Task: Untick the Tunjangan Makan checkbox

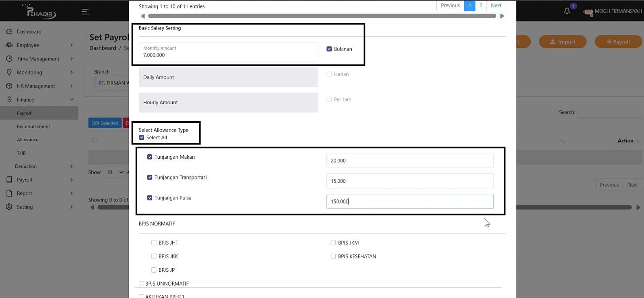Action: point(150,157)
